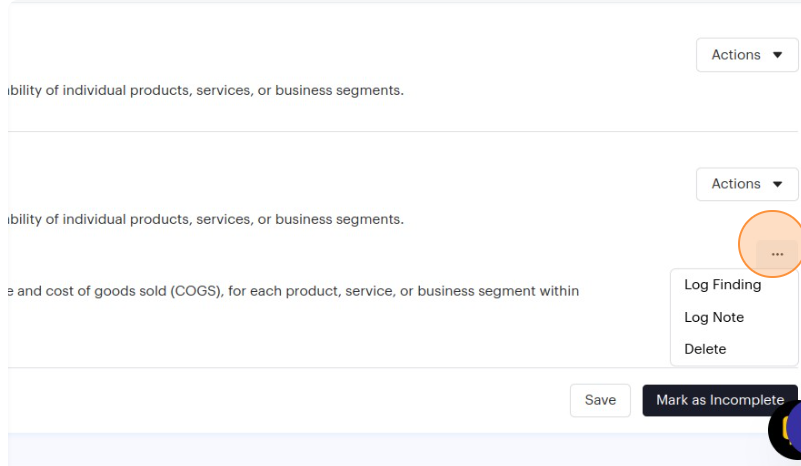Expand the top Actions dropdown
This screenshot has height=466, width=801.
point(746,55)
